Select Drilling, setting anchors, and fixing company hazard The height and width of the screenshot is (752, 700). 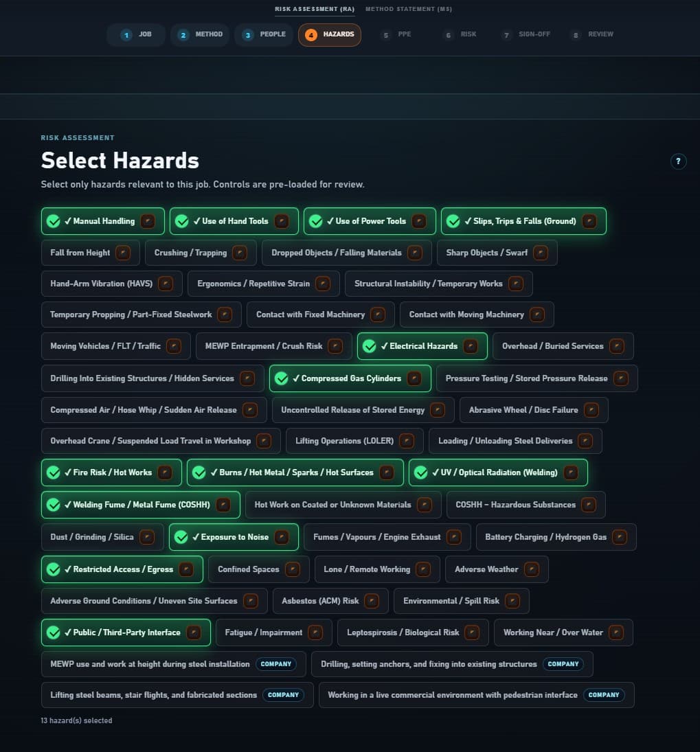pyautogui.click(x=453, y=664)
